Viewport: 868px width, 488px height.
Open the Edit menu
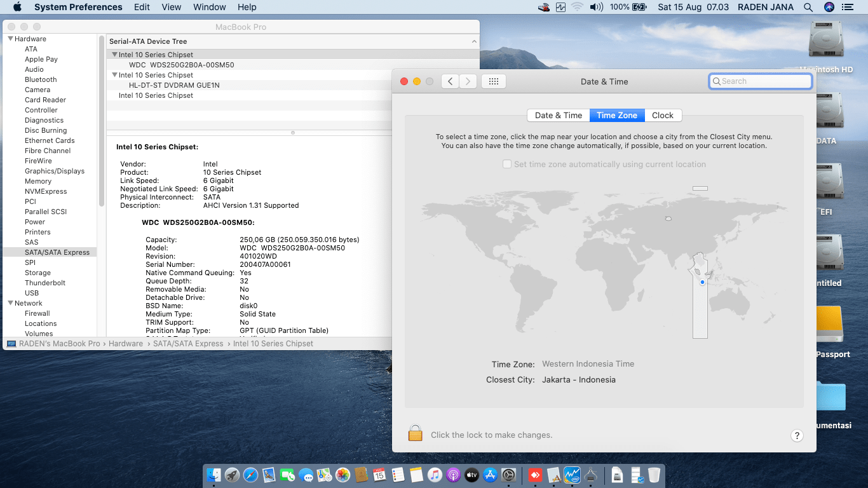142,7
